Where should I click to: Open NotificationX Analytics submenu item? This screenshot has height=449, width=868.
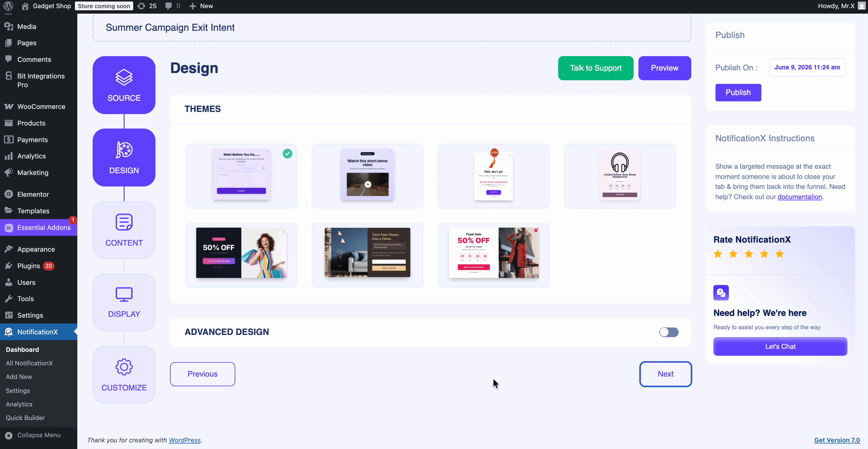click(19, 404)
